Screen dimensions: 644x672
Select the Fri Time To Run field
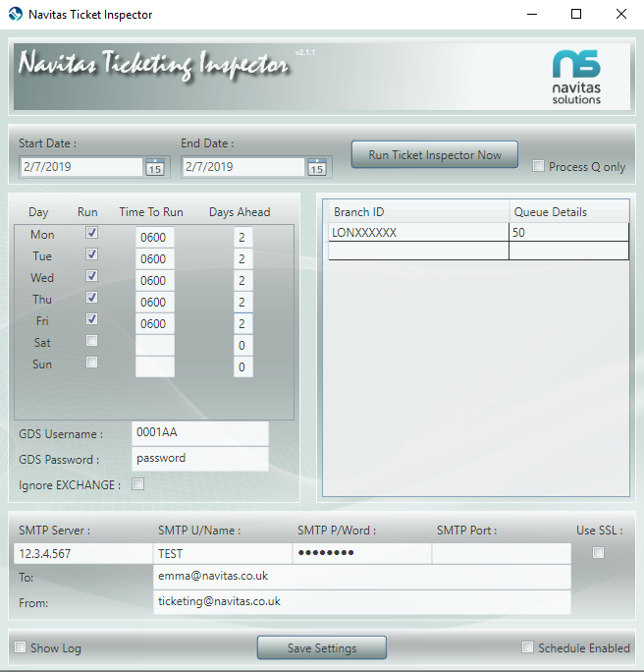pos(155,323)
